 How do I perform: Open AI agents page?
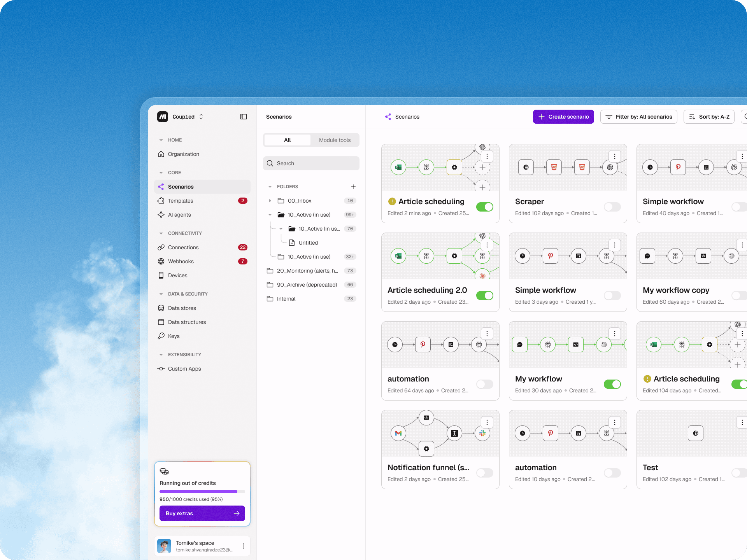point(179,215)
